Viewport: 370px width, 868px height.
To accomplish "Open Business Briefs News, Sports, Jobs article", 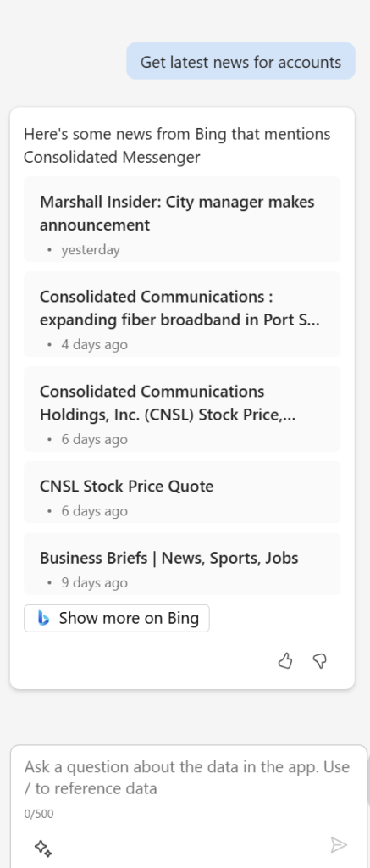I will (182, 564).
